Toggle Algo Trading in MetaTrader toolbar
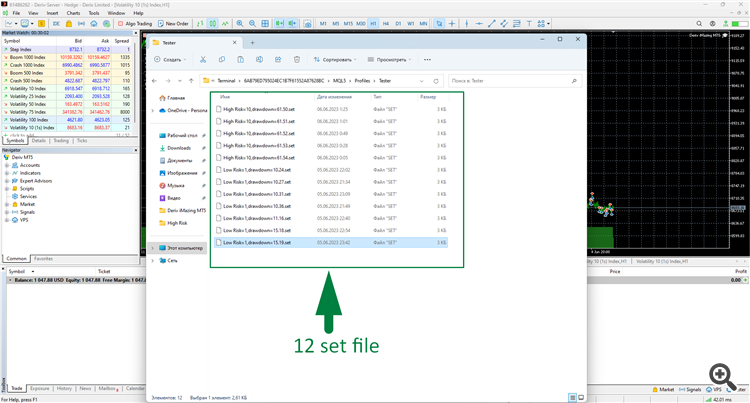 135,23
